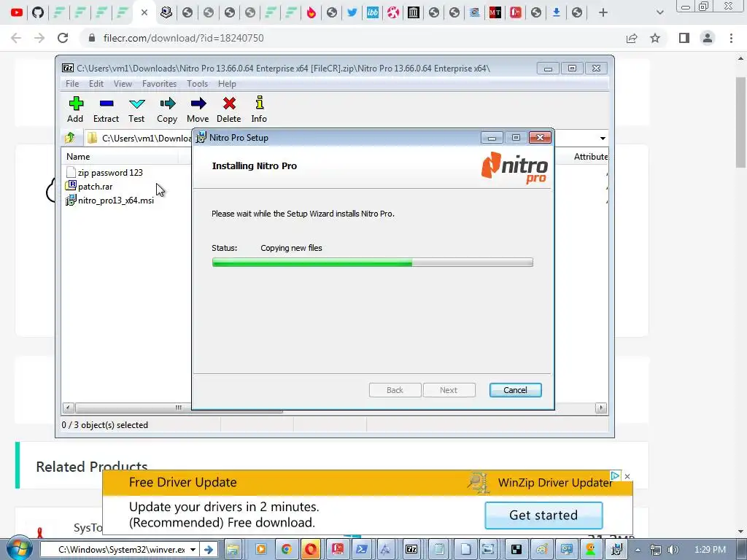Open the Twitter browser tab
Screen dimensions: 747x560
[x=352, y=12]
